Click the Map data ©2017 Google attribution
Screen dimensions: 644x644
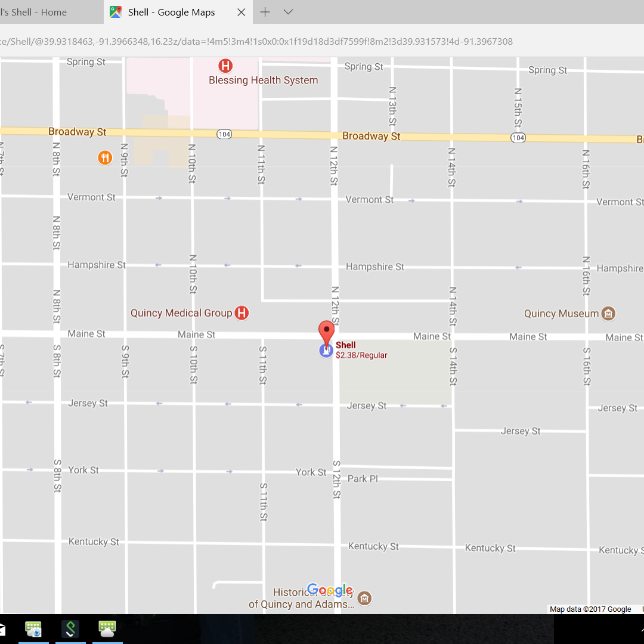pos(590,609)
